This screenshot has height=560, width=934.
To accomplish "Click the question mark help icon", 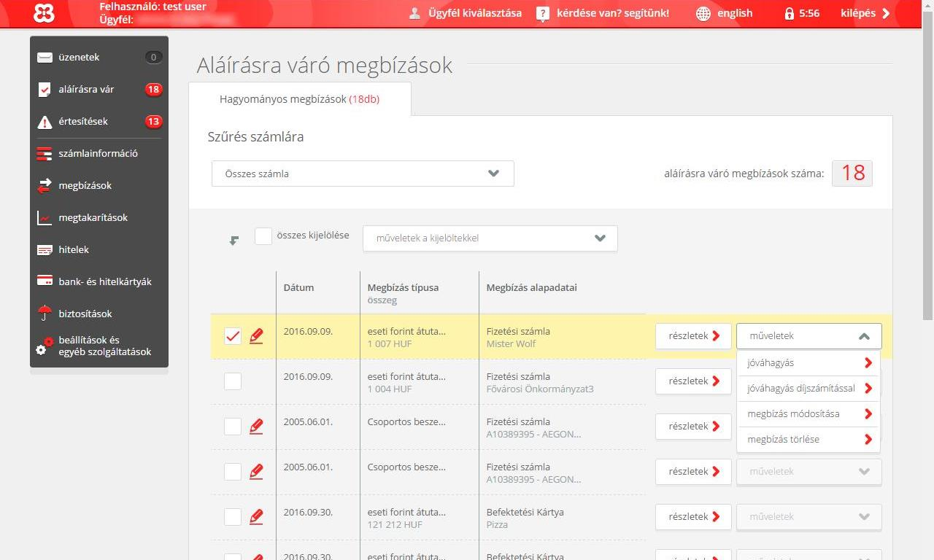I will [x=542, y=13].
